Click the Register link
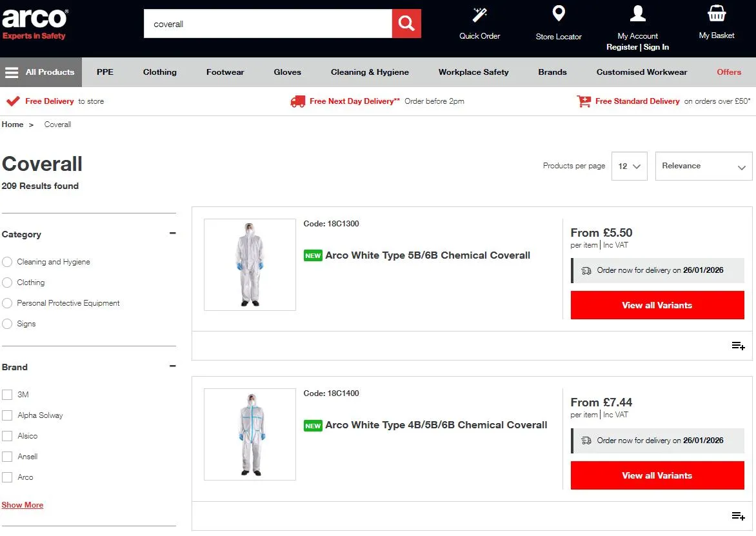Image resolution: width=756 pixels, height=536 pixels. click(x=621, y=47)
